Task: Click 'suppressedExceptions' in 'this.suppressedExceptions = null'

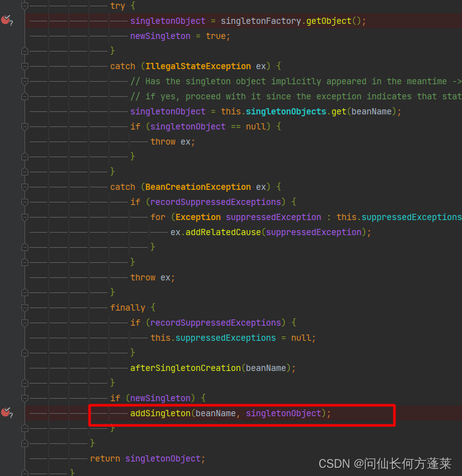Action: tap(226, 338)
